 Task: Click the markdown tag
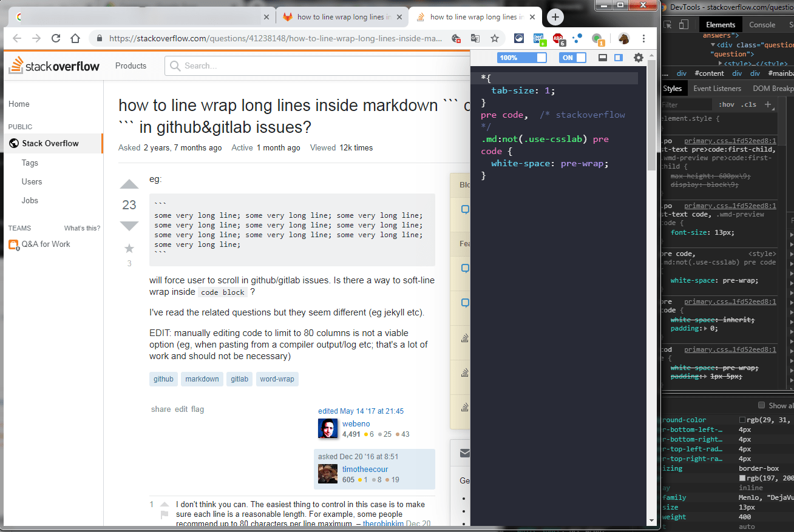pyautogui.click(x=202, y=379)
